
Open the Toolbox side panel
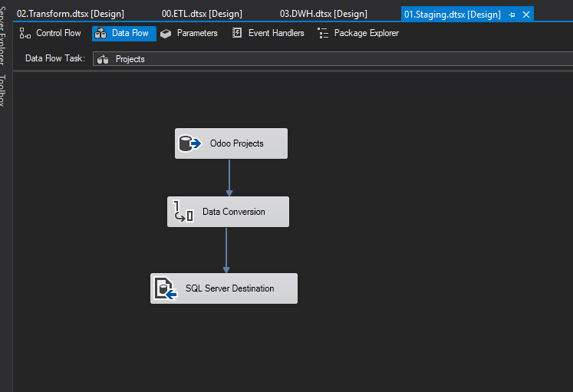pos(3,91)
